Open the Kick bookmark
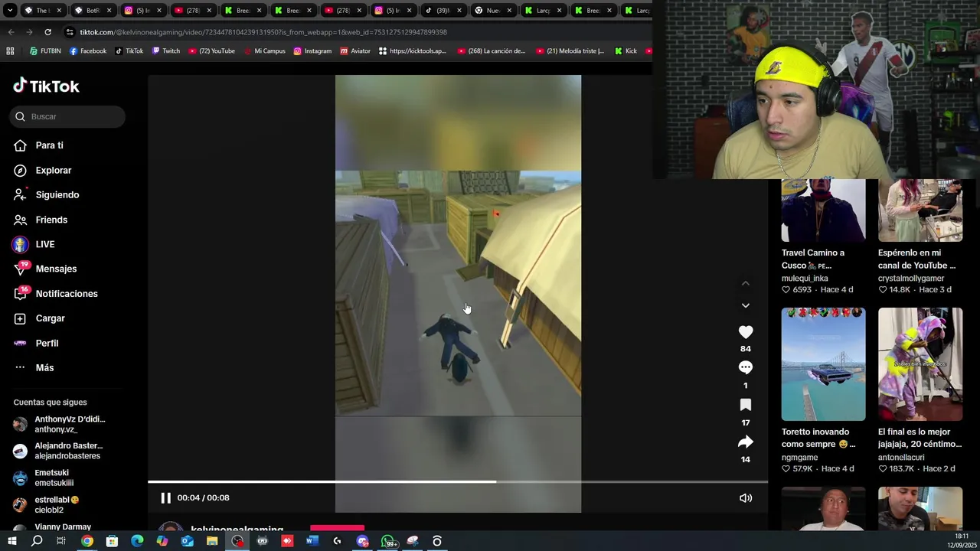This screenshot has height=551, width=980. tap(625, 51)
